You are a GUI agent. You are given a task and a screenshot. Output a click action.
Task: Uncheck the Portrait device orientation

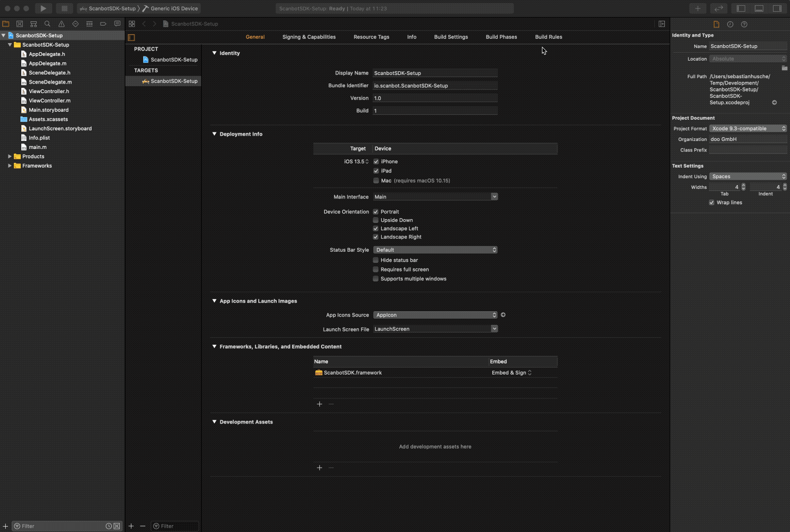pos(376,211)
